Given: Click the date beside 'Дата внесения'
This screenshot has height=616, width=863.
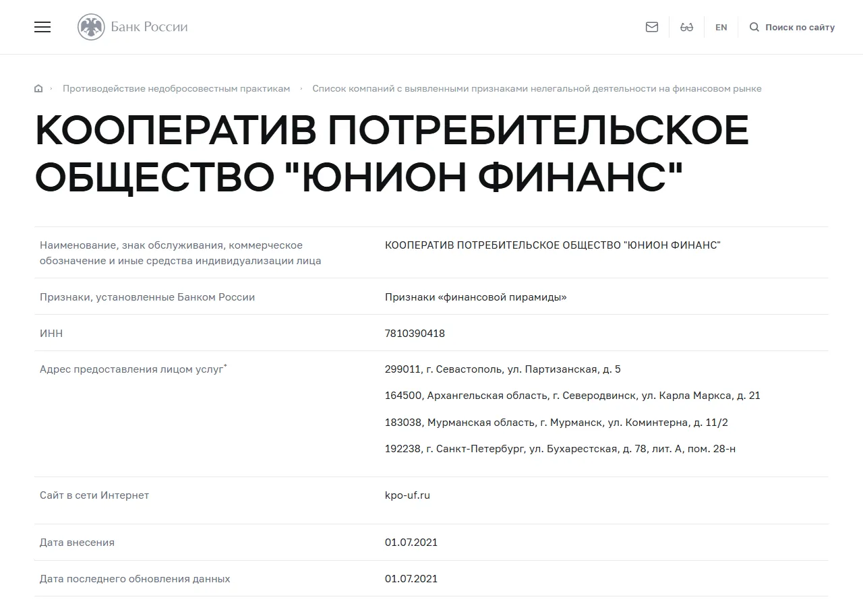Looking at the screenshot, I should coord(411,543).
